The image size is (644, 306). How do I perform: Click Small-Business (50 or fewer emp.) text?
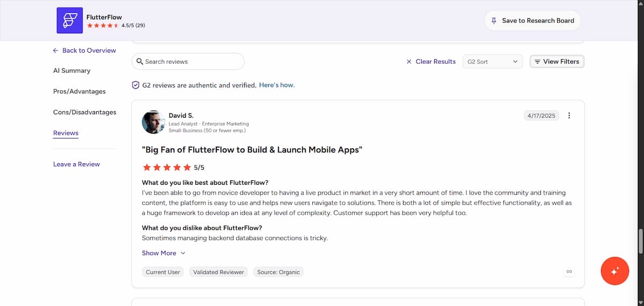click(x=207, y=130)
